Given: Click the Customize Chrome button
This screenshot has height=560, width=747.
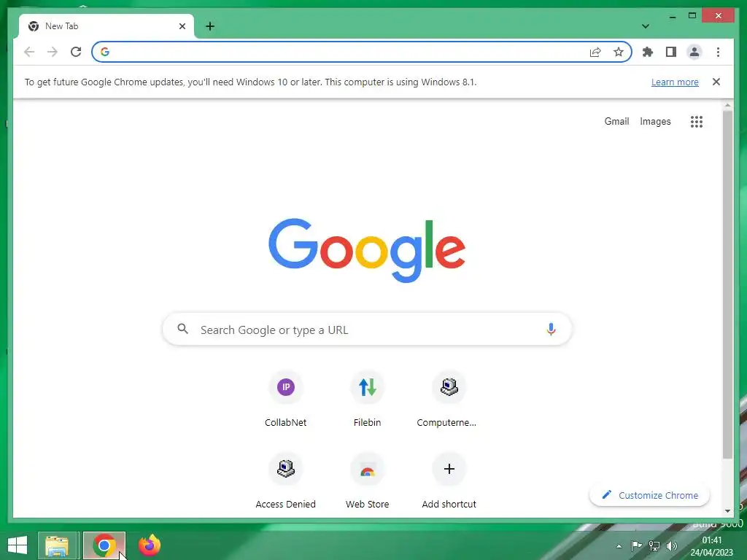Looking at the screenshot, I should 649,495.
